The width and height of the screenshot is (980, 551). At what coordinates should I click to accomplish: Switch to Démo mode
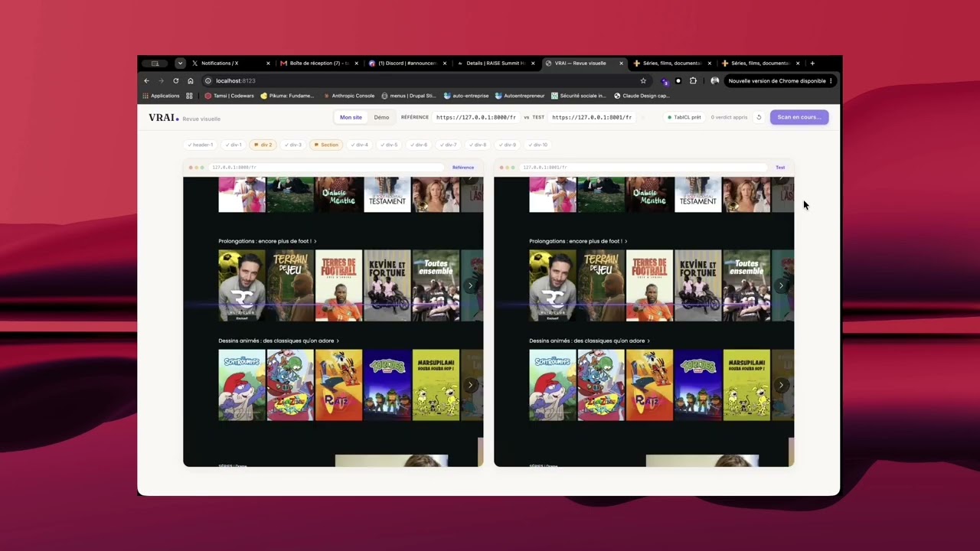coord(381,117)
